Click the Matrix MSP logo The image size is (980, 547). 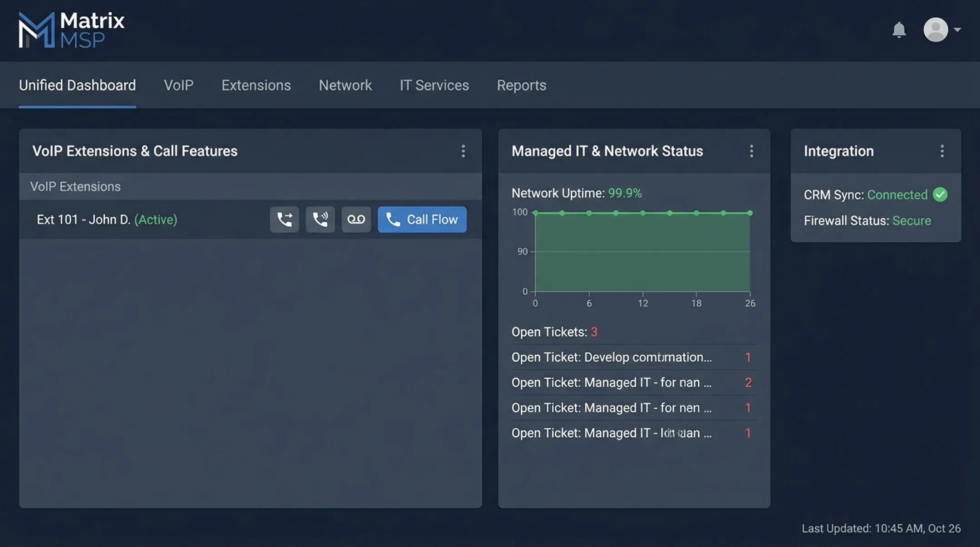click(x=71, y=30)
